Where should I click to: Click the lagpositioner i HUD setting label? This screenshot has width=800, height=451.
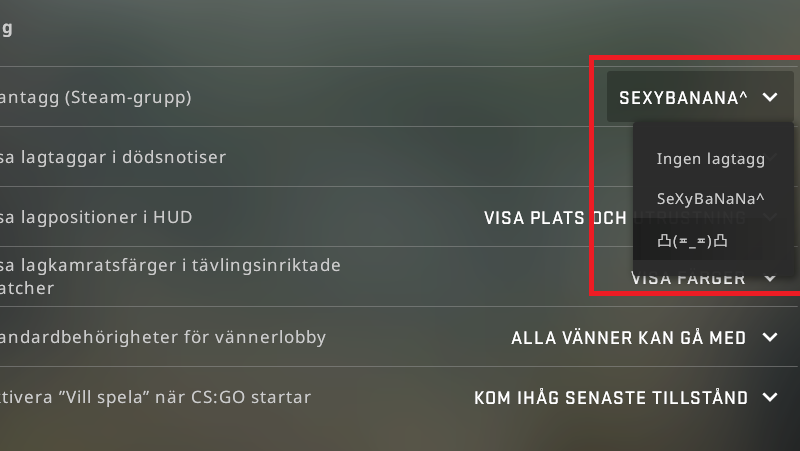[96, 217]
